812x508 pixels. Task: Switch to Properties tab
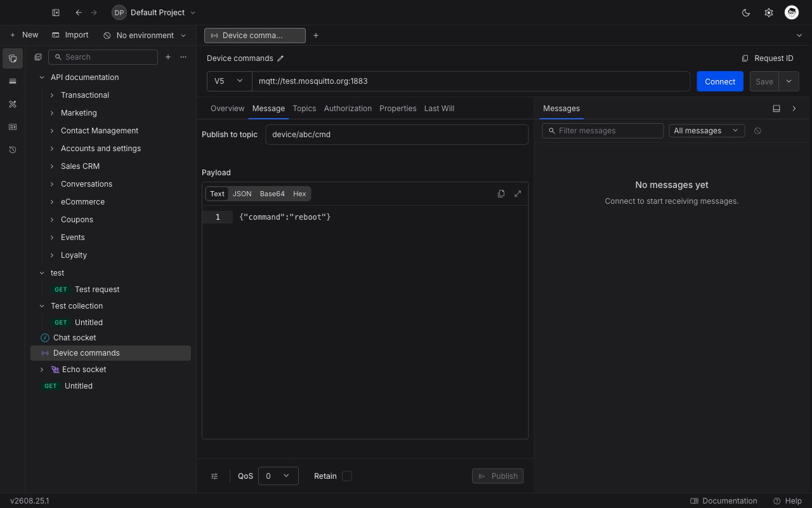[398, 109]
